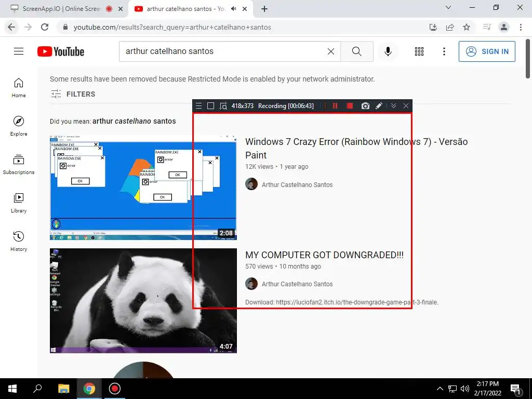Screen dimensions: 532x399
Task: Click the YouTube logo
Action: click(x=61, y=51)
